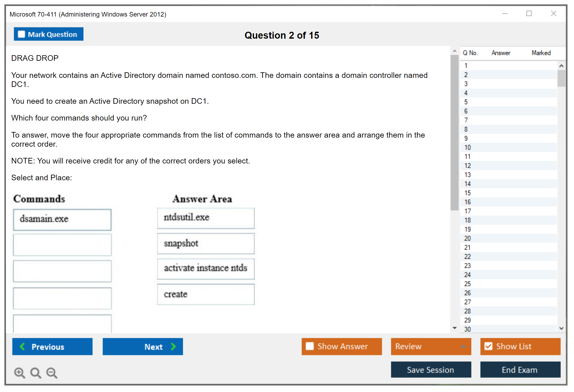Image resolution: width=574 pixels, height=392 pixels.
Task: Click the zoom out magnifier icon
Action: point(52,373)
